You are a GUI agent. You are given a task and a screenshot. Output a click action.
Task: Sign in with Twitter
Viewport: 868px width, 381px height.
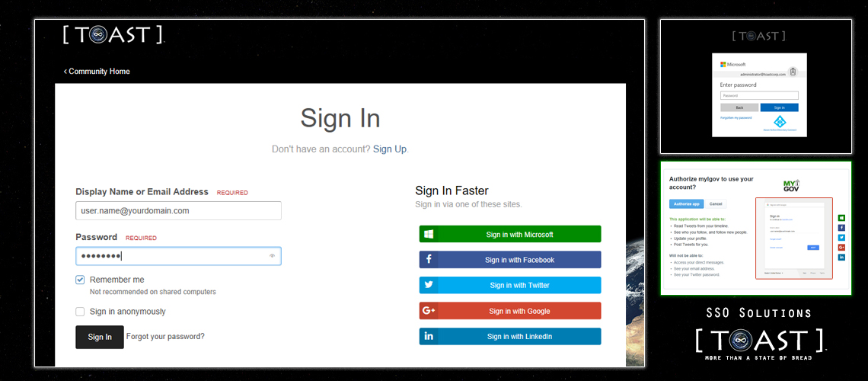pos(510,285)
